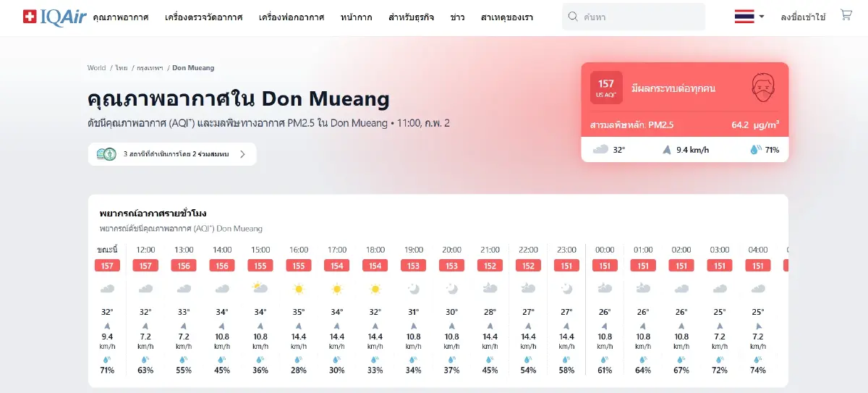Open the สำหรับธุรกิจ menu
This screenshot has height=393, width=868.
411,17
